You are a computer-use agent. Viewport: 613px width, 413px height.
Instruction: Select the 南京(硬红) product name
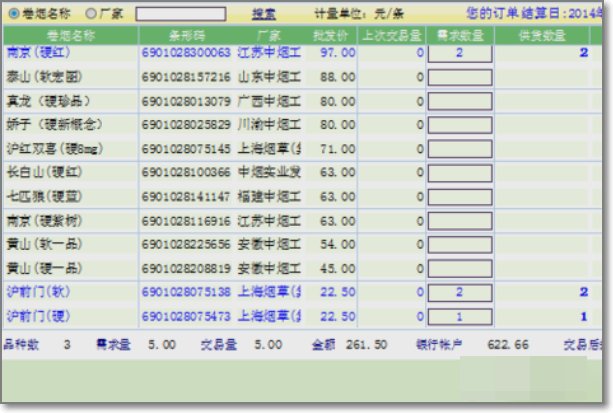38,52
